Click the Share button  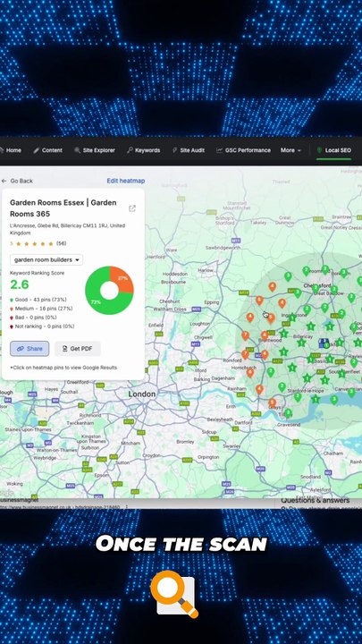[x=29, y=349]
